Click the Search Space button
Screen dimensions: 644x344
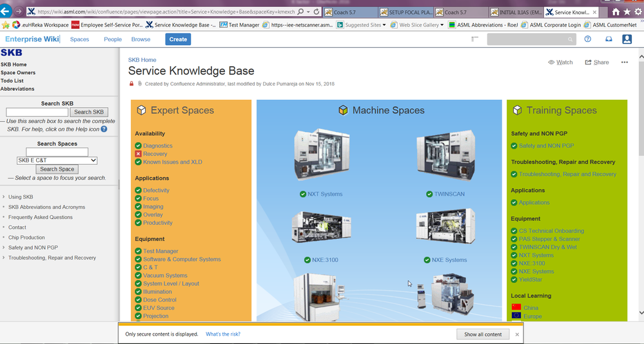click(57, 169)
